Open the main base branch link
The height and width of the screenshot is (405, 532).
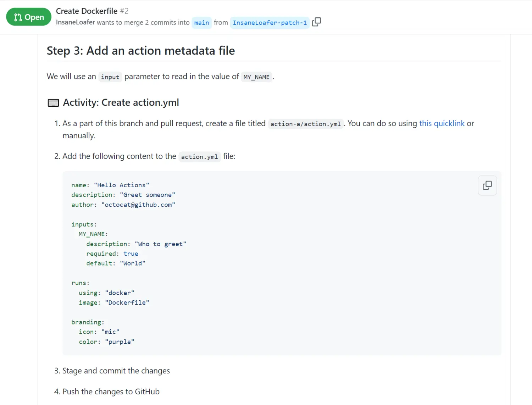click(x=201, y=23)
